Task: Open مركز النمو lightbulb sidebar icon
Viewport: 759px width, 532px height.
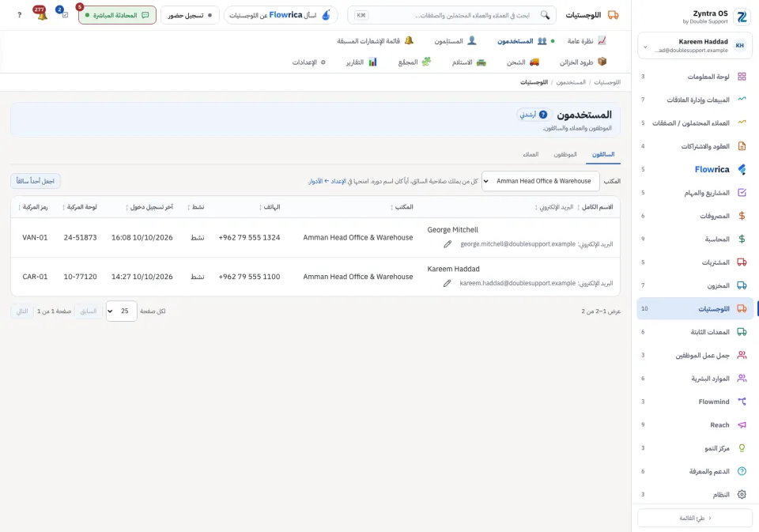Action: [742, 448]
